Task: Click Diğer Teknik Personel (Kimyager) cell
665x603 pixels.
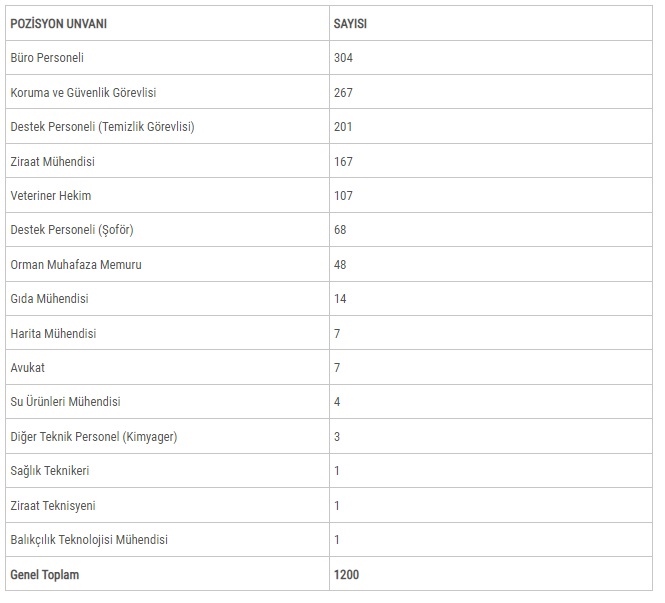Action: [x=93, y=437]
